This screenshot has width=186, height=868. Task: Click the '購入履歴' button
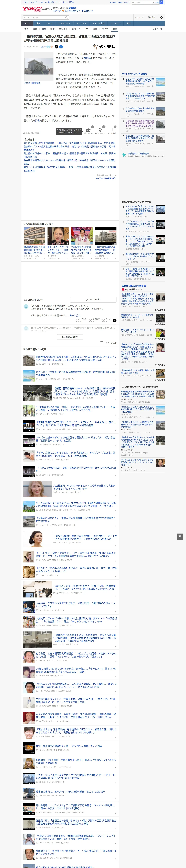[152, 18]
